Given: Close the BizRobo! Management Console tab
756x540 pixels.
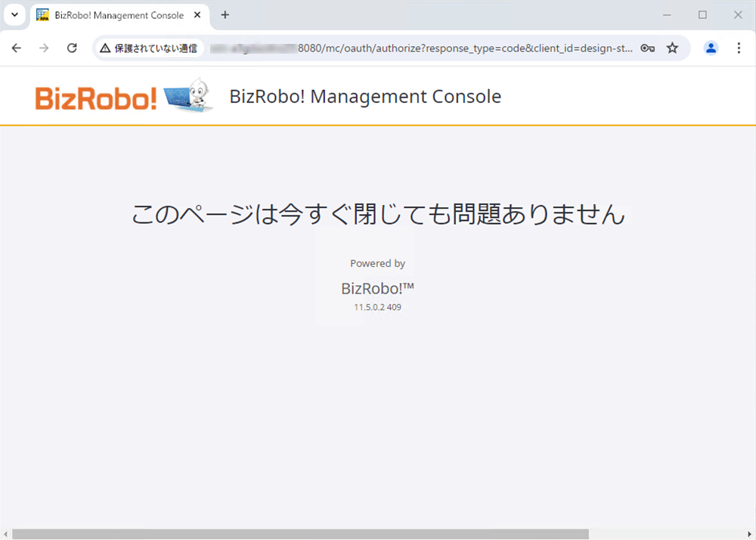Looking at the screenshot, I should [197, 15].
